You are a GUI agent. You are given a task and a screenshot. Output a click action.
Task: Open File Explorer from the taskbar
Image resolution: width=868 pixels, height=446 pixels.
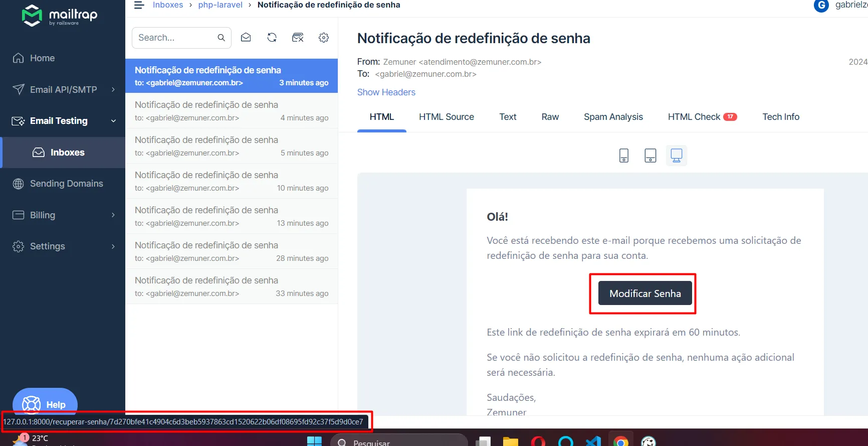click(x=511, y=441)
